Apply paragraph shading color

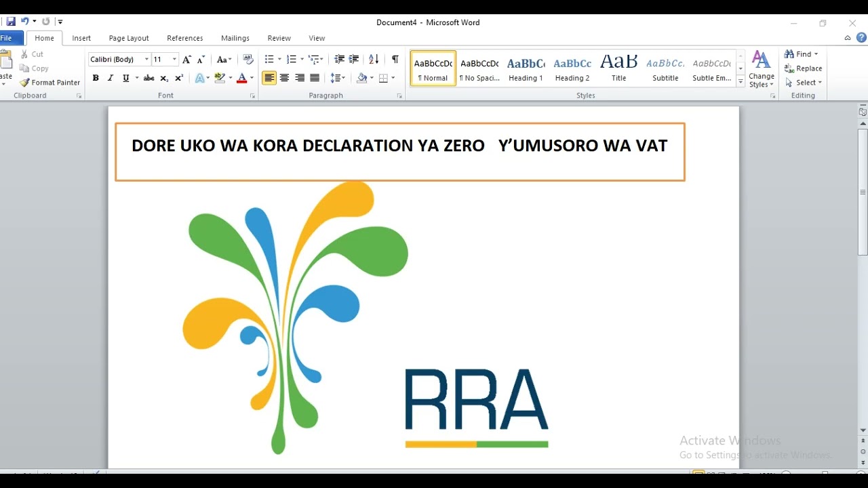click(x=362, y=79)
